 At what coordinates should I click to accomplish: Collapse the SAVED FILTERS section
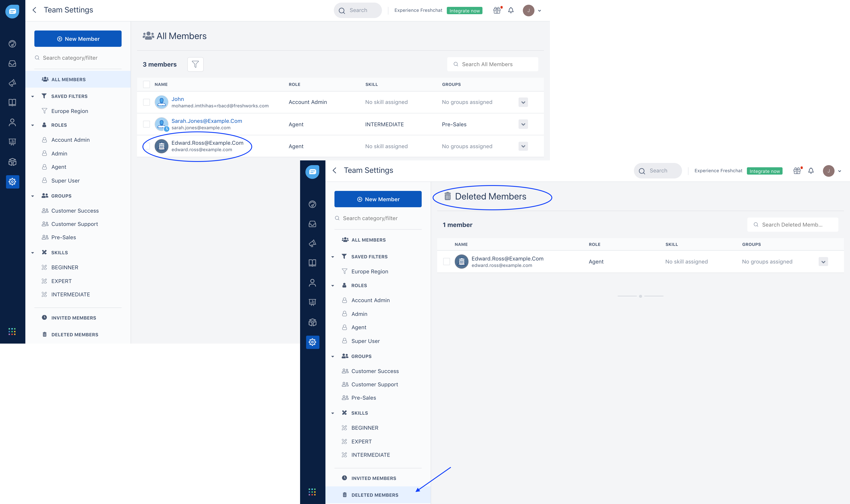coord(33,96)
